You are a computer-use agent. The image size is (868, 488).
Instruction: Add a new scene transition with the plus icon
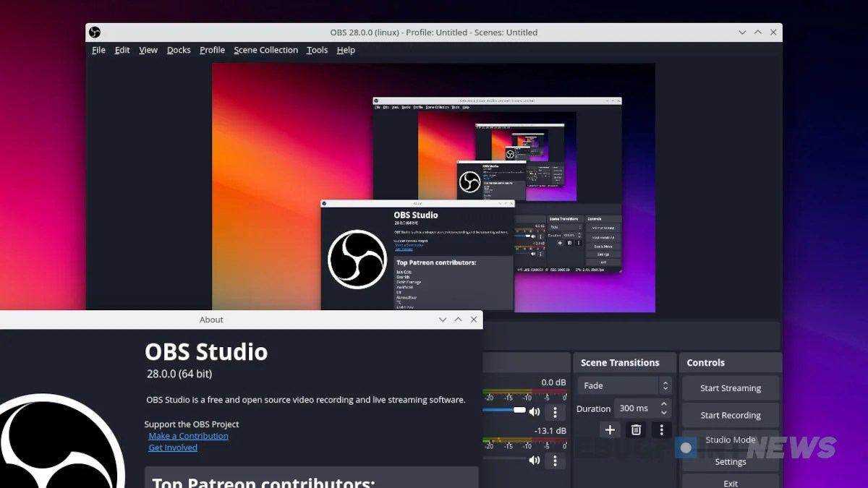[610, 429]
